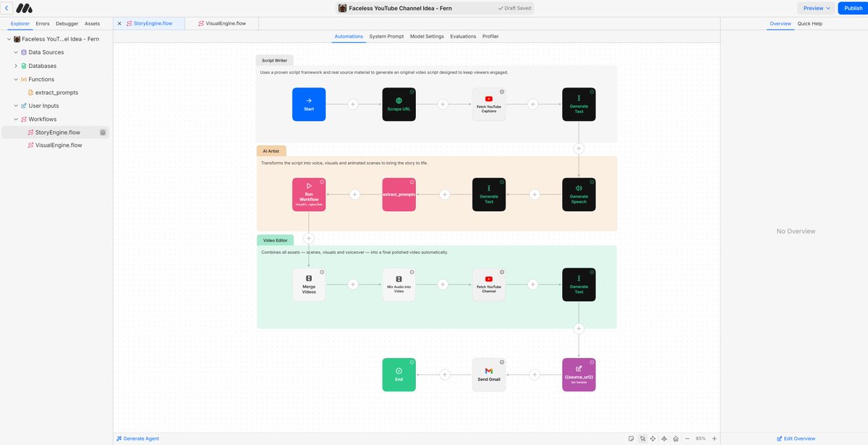Image resolution: width=868 pixels, height=445 pixels.
Task: Select Generate Text node in Video Editor
Action: tap(579, 284)
